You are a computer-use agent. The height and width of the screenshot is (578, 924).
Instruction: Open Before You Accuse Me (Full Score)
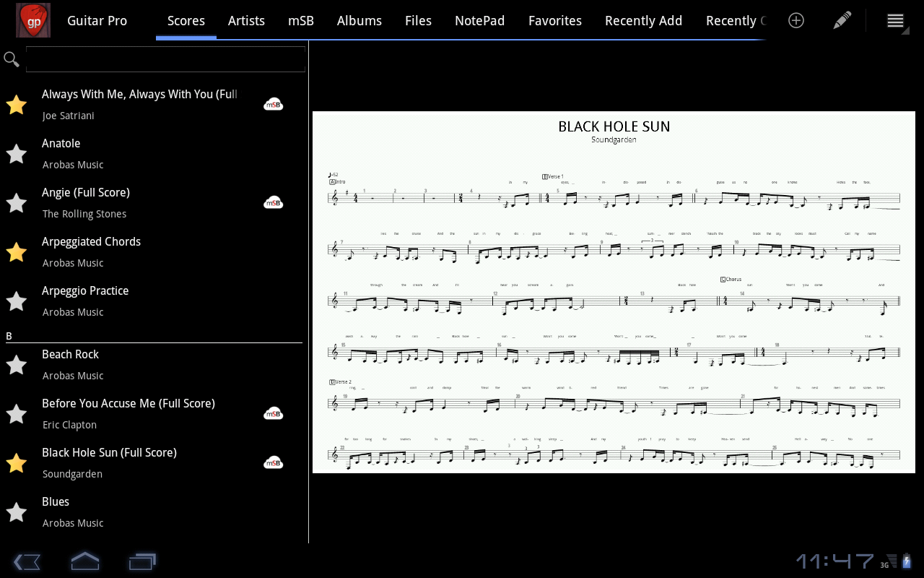point(128,403)
